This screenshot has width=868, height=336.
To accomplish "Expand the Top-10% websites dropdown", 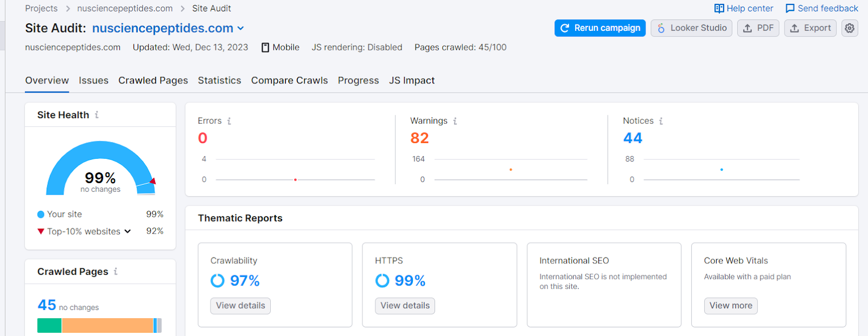I will (127, 231).
